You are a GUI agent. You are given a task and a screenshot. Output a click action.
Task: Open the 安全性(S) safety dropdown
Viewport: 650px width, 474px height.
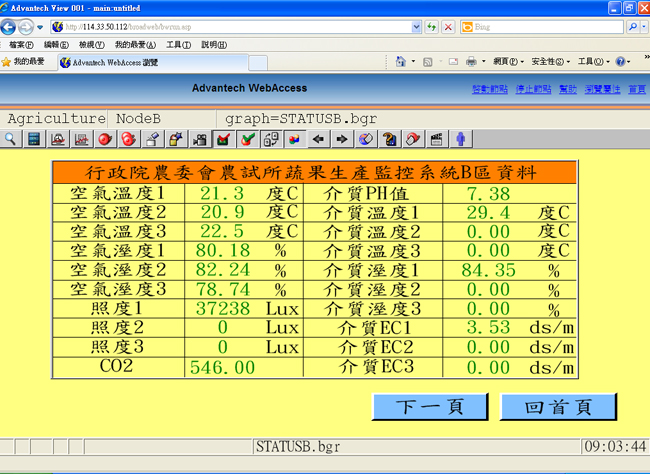[x=551, y=62]
